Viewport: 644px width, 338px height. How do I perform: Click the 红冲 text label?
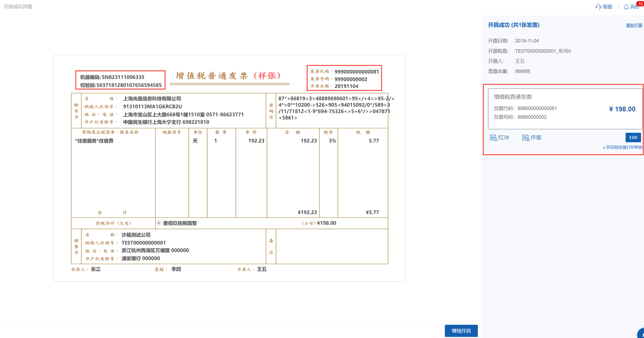pyautogui.click(x=504, y=137)
